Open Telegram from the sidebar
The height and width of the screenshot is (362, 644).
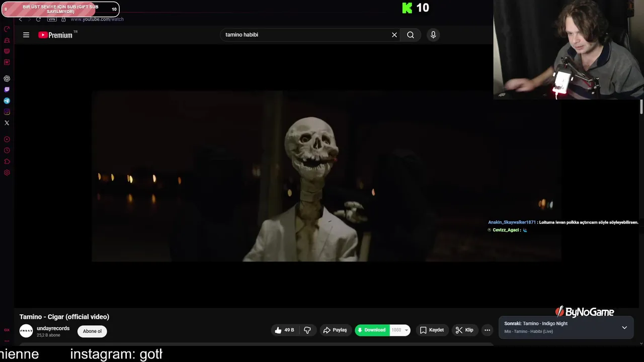point(7,101)
